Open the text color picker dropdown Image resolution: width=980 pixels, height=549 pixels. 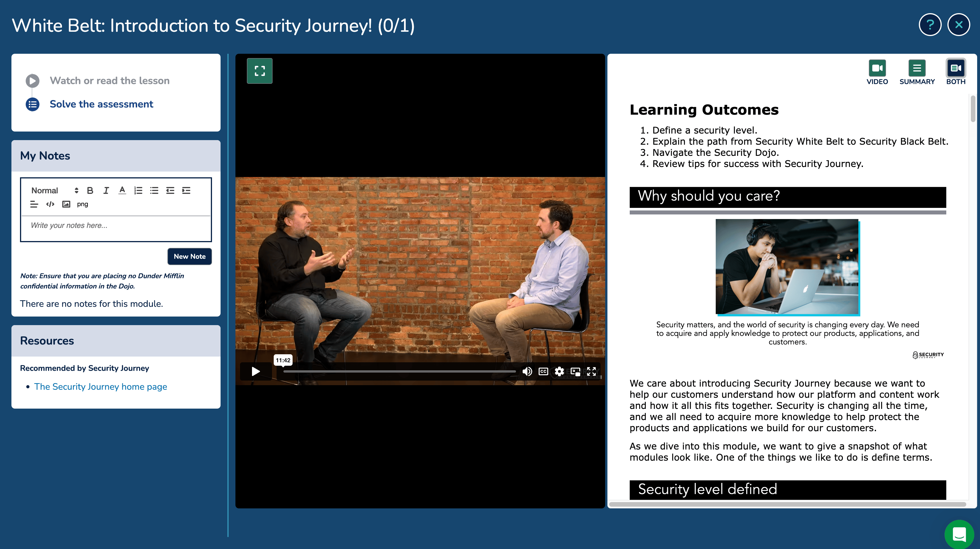point(122,190)
